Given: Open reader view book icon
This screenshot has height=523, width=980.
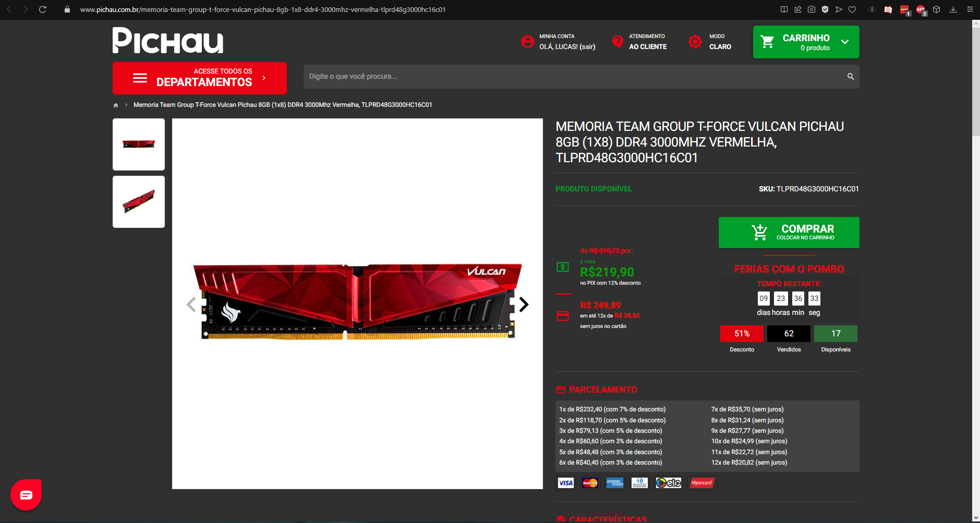Looking at the screenshot, I should click(784, 9).
